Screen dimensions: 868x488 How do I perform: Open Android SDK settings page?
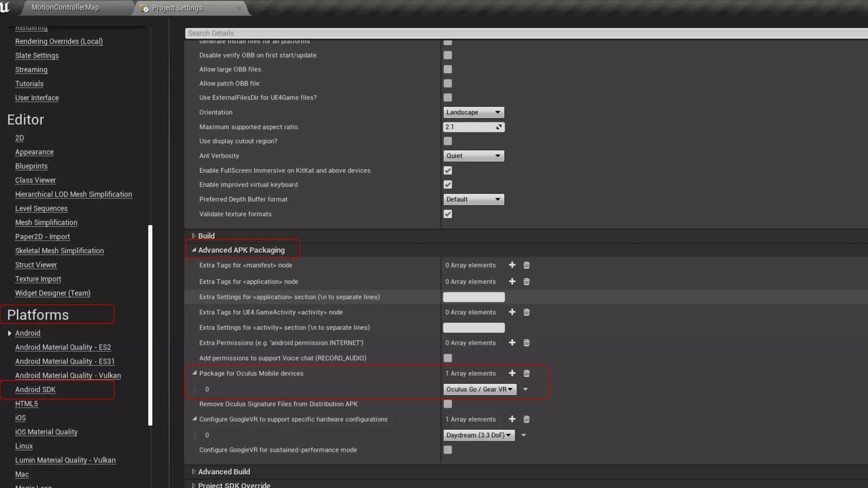pyautogui.click(x=35, y=390)
